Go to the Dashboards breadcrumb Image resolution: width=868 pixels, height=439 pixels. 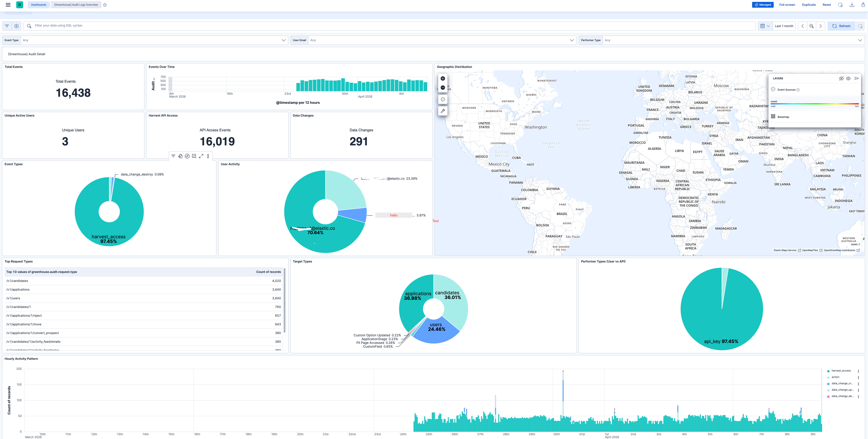tap(38, 5)
